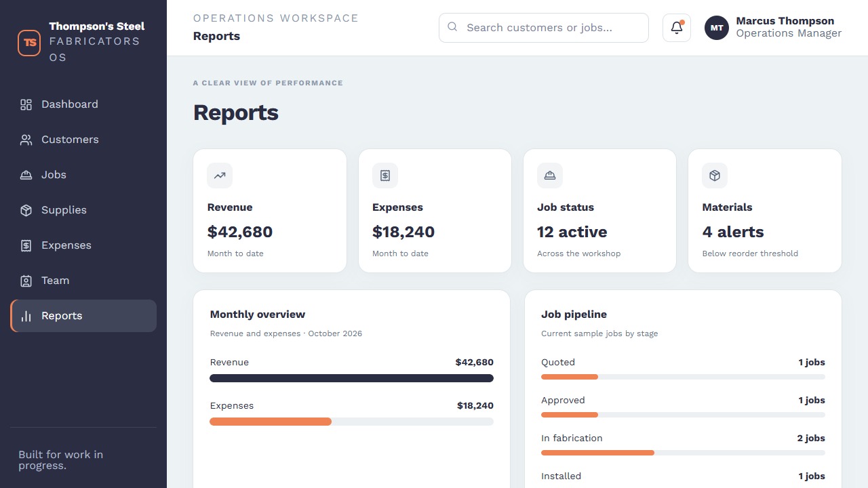Navigate to Jobs section
Viewport: 868px width, 488px height.
(x=83, y=175)
